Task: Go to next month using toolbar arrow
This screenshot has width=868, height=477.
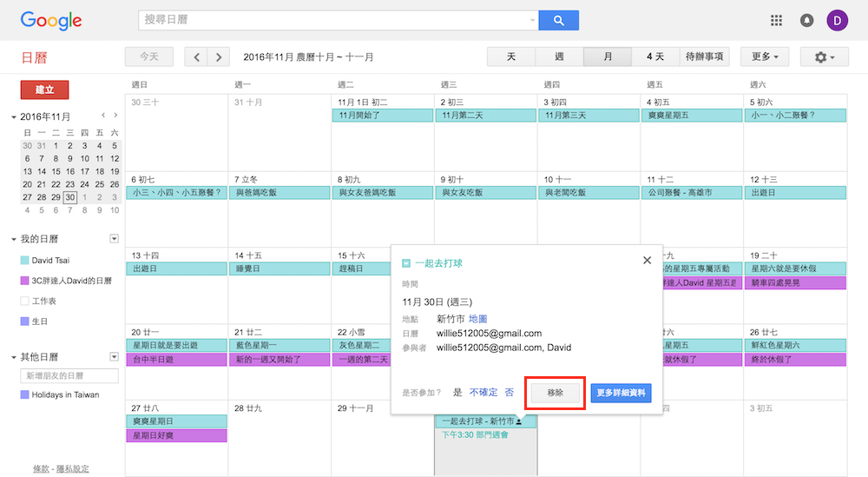Action: [219, 57]
